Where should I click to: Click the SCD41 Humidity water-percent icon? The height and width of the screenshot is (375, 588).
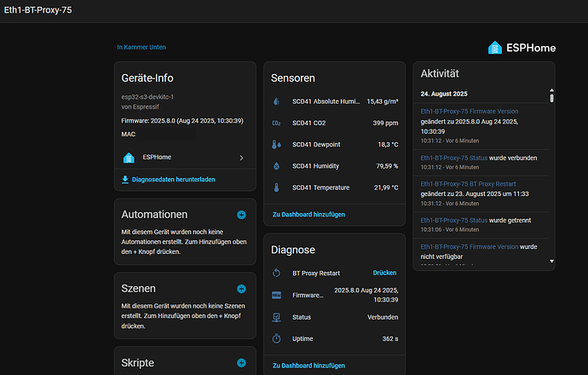coord(276,166)
